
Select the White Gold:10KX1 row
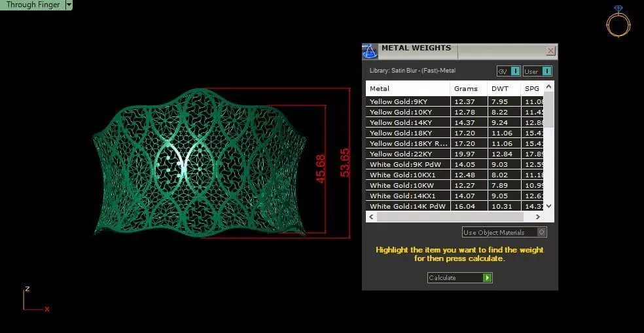pos(455,175)
